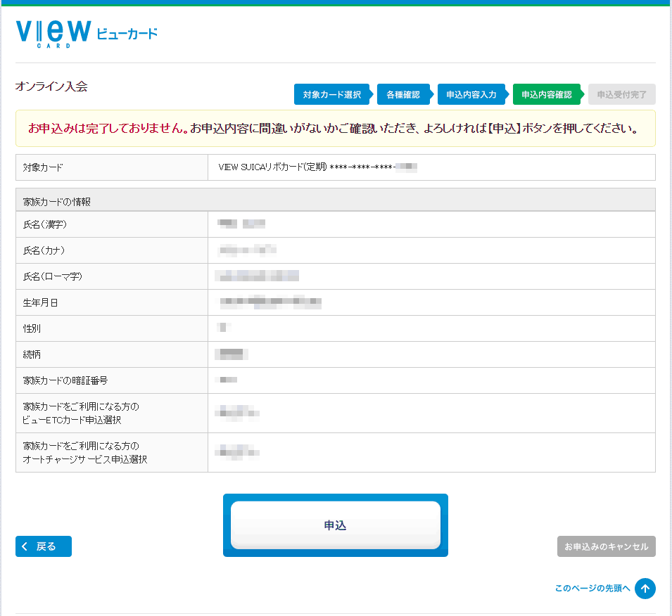
Task: Click the ビューETCカード申込選択 row label
Action: pyautogui.click(x=81, y=413)
